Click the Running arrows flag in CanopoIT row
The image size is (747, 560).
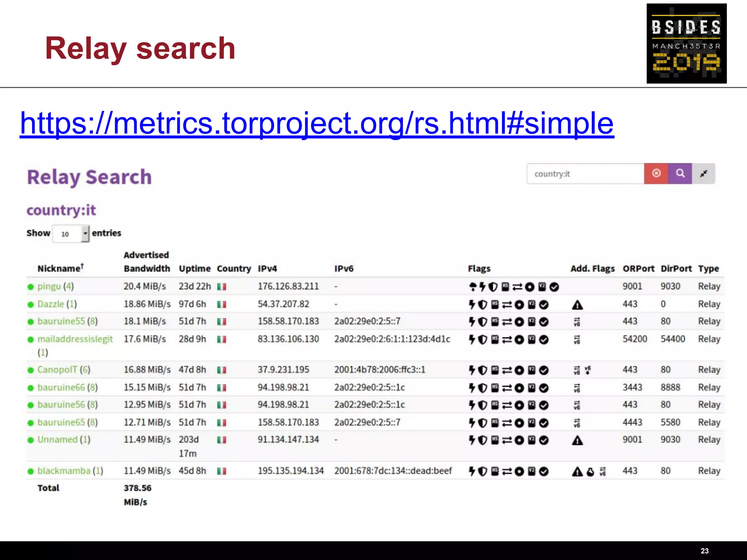point(507,370)
